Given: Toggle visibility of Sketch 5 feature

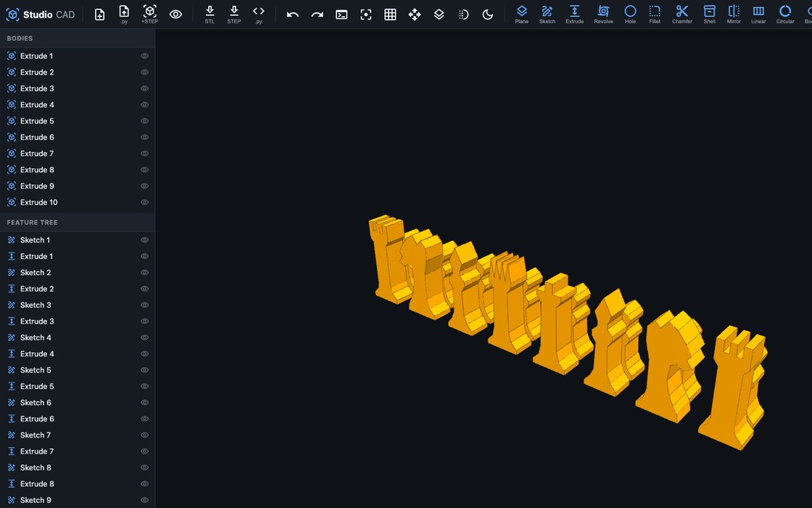Looking at the screenshot, I should [x=144, y=370].
